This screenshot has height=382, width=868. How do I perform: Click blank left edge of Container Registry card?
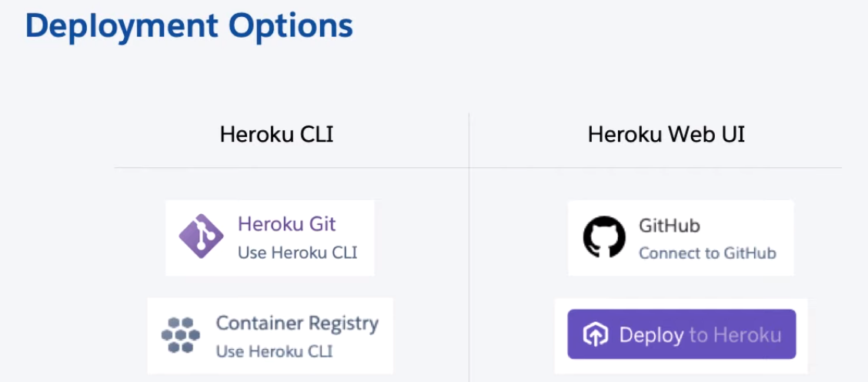point(154,336)
